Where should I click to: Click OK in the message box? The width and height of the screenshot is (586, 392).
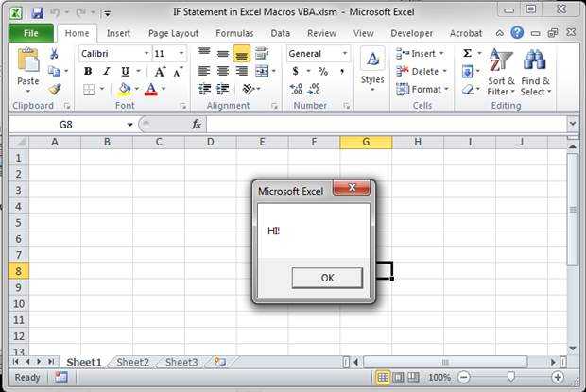tap(327, 278)
